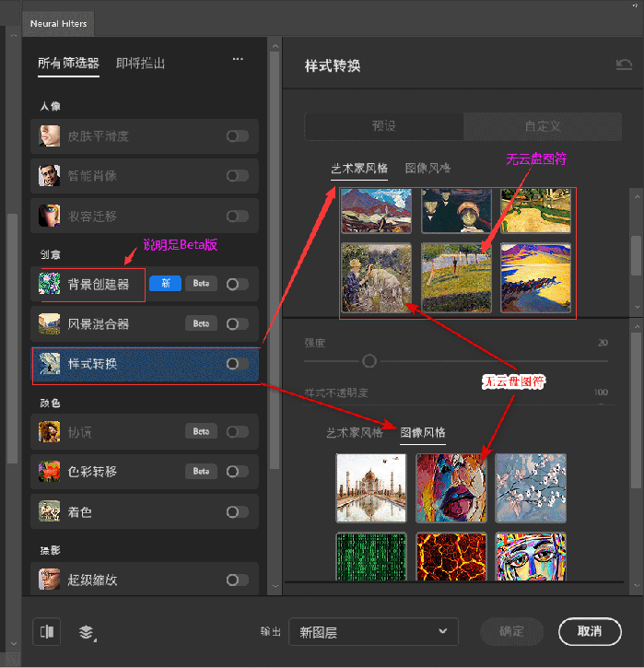Open the layer preview stack icon
This screenshot has height=668, width=644.
[x=87, y=633]
